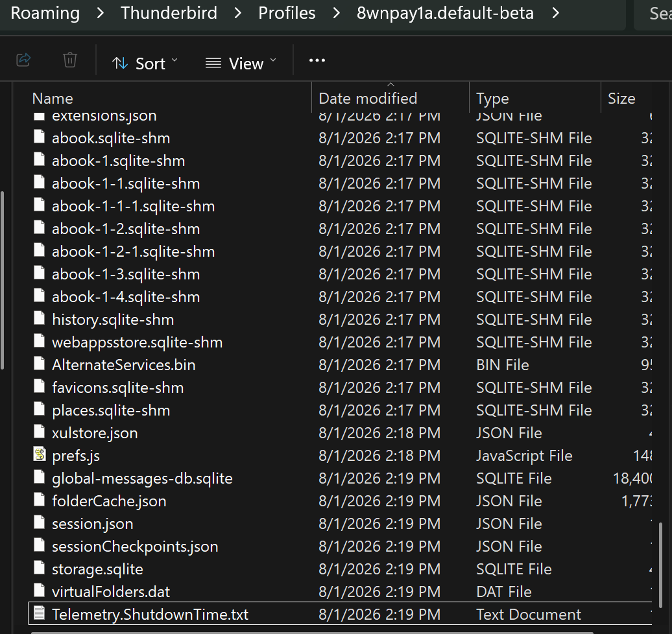
Task: Click the file name folderCache.json
Action: tap(109, 501)
